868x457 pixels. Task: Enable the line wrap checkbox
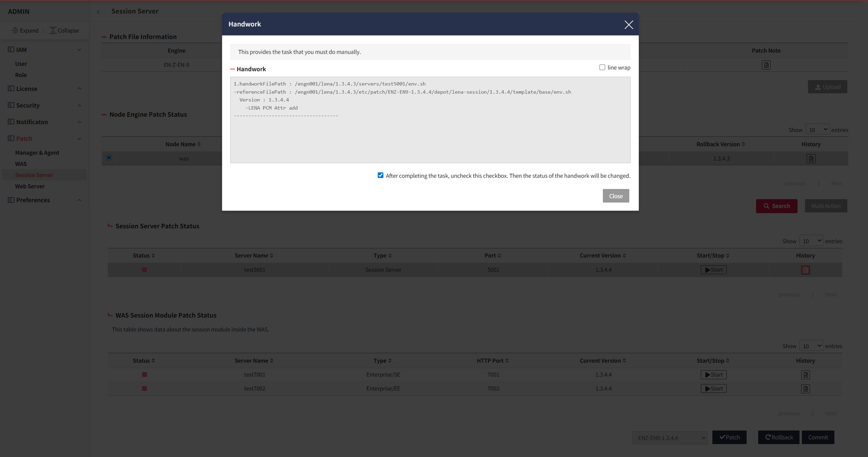pyautogui.click(x=602, y=68)
